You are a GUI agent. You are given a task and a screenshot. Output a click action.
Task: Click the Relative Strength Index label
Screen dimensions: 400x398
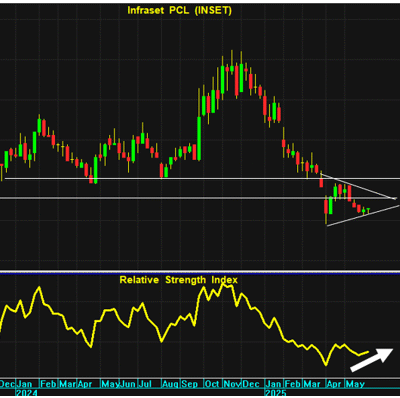[x=179, y=280]
